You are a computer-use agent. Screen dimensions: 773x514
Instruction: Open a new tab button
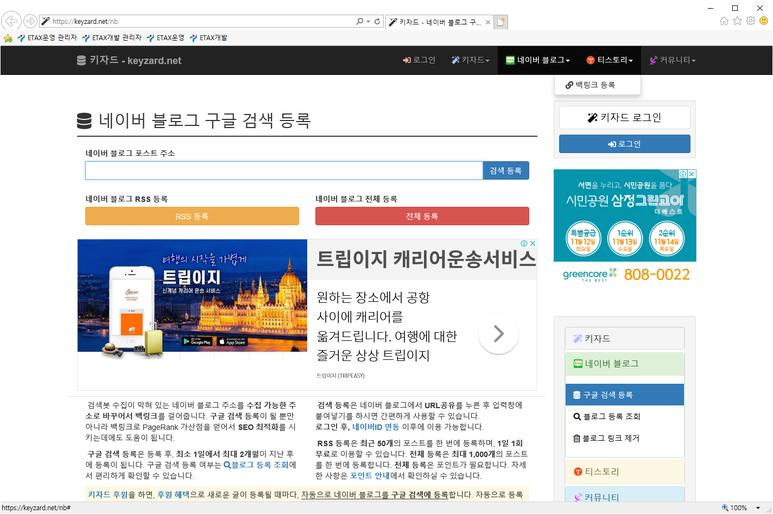coord(501,22)
